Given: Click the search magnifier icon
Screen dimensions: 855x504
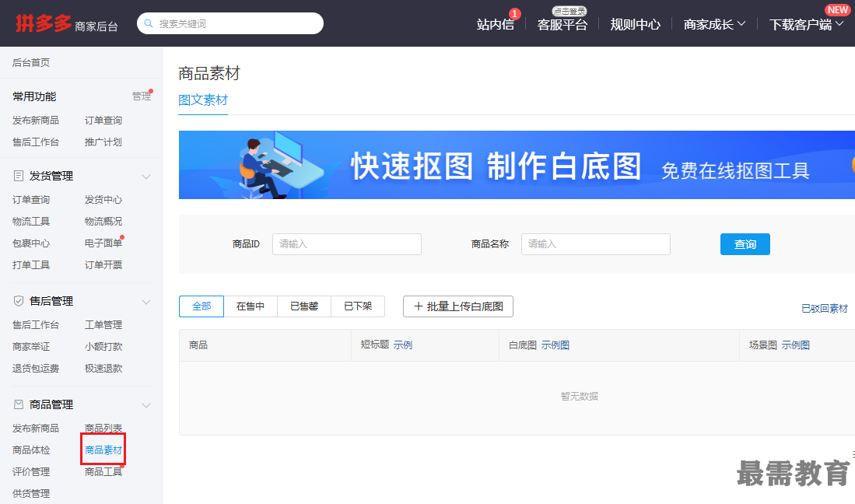Looking at the screenshot, I should coord(149,23).
